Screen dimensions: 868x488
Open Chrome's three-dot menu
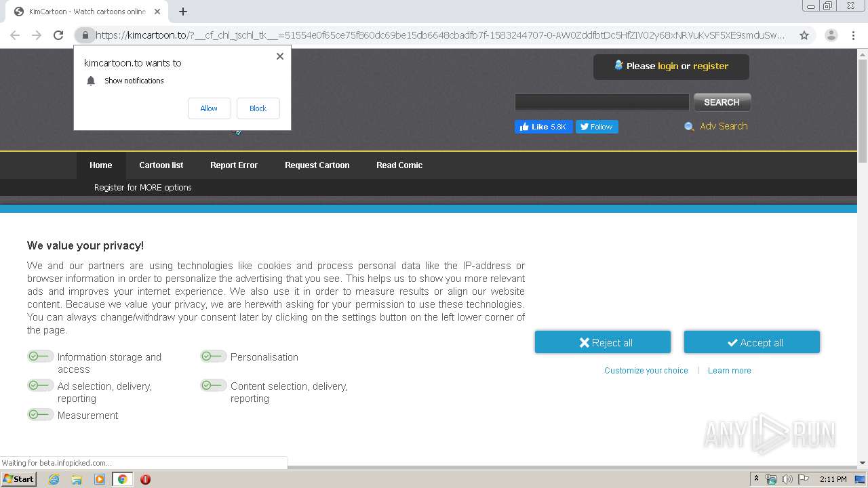coord(853,35)
